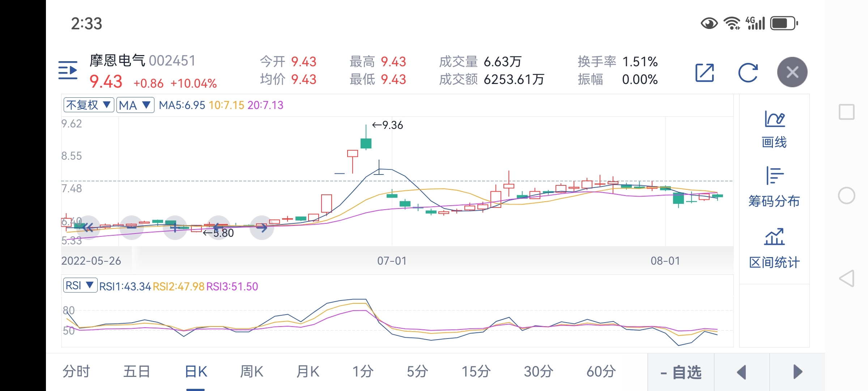Image resolution: width=868 pixels, height=391 pixels.
Task: Expand the 不复权 adjustment dropdown
Action: point(89,105)
